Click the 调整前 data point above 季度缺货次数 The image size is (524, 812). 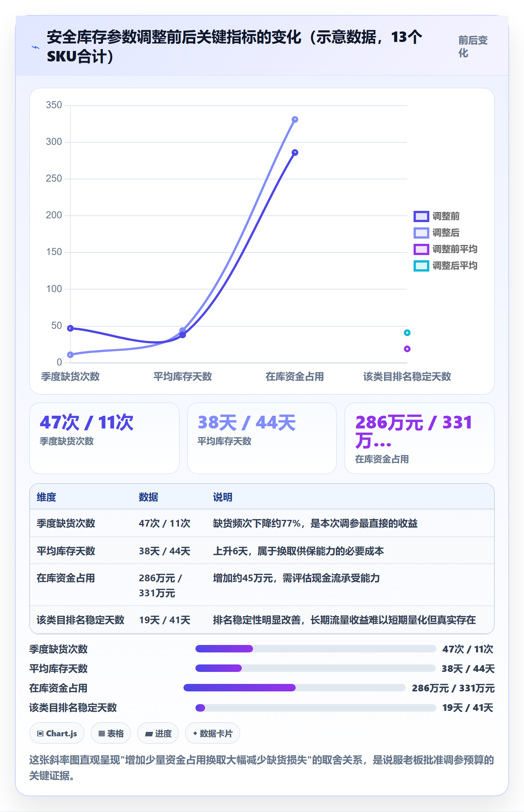pos(70,328)
